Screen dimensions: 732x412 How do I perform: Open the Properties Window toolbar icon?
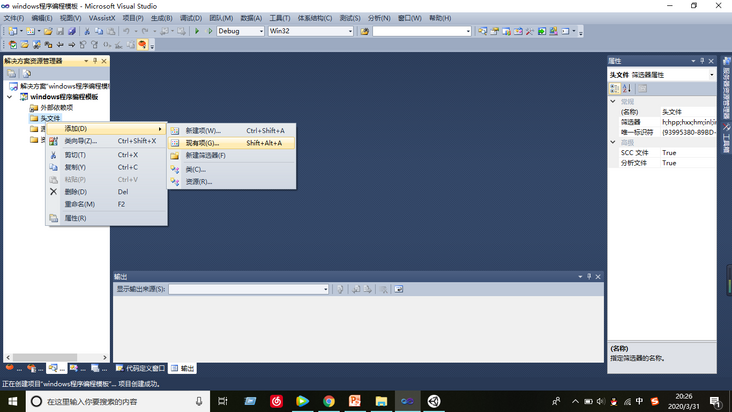point(494,31)
